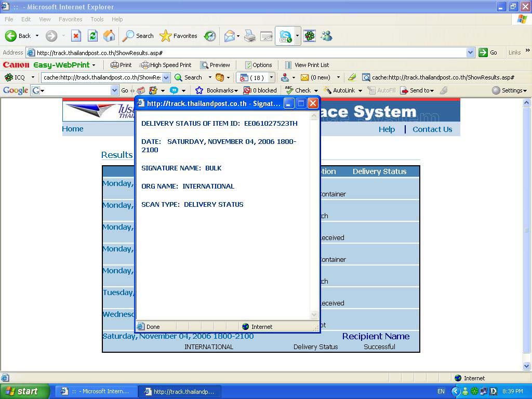Open the Skype toolbar icon
The height and width of the screenshot is (399, 532).
click(x=285, y=36)
